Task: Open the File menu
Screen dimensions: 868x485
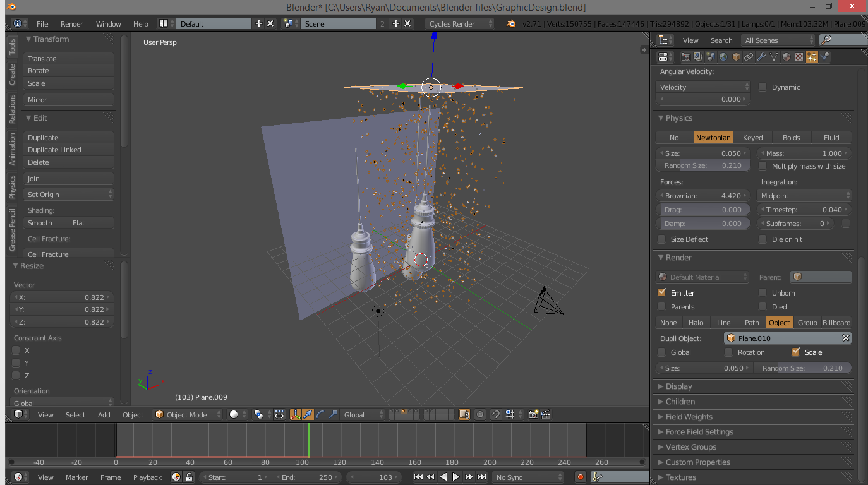Action: (42, 23)
